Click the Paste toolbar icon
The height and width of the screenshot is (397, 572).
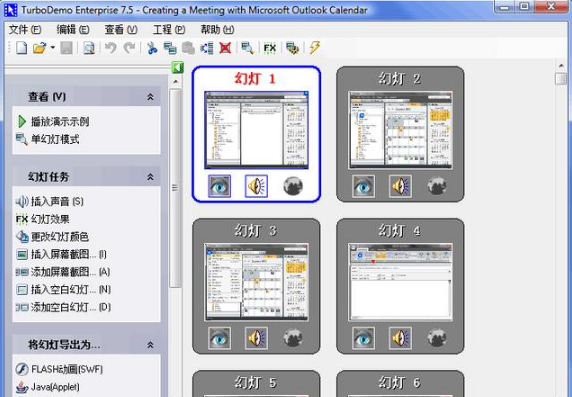pos(188,48)
